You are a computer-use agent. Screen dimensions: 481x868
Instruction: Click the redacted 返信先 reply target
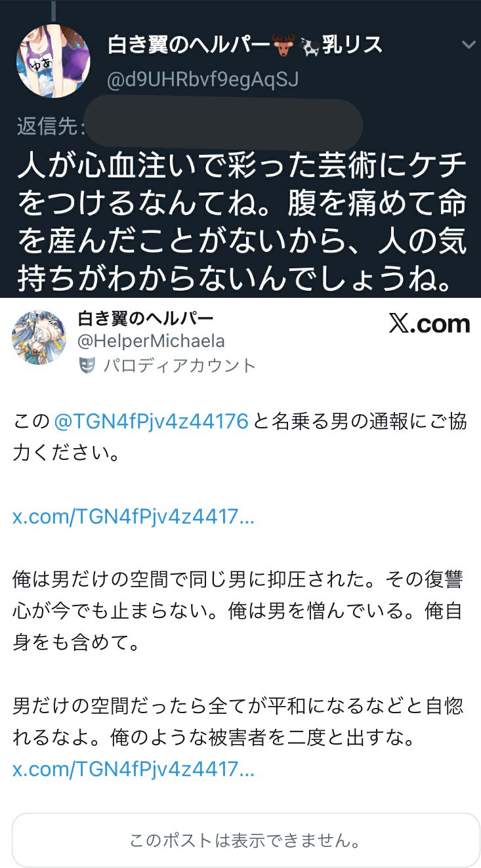click(223, 125)
